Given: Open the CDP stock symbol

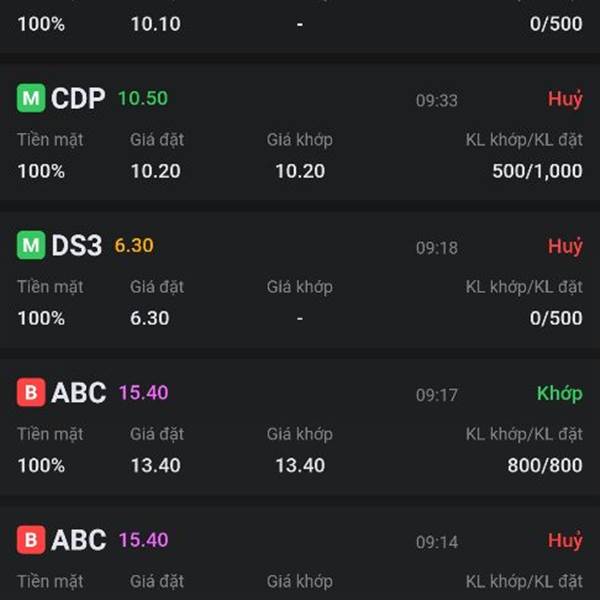Looking at the screenshot, I should (x=78, y=99).
